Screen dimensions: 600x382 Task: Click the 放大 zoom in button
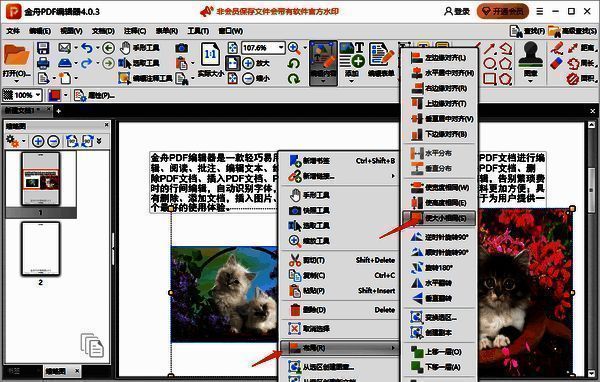pos(256,63)
